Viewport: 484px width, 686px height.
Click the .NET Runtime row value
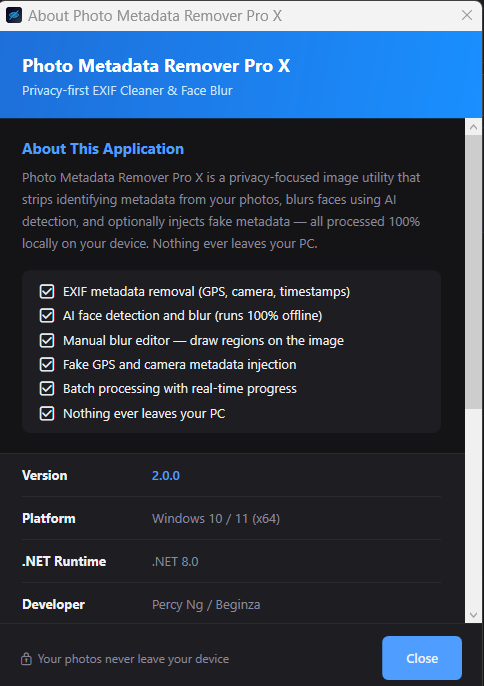click(175, 561)
